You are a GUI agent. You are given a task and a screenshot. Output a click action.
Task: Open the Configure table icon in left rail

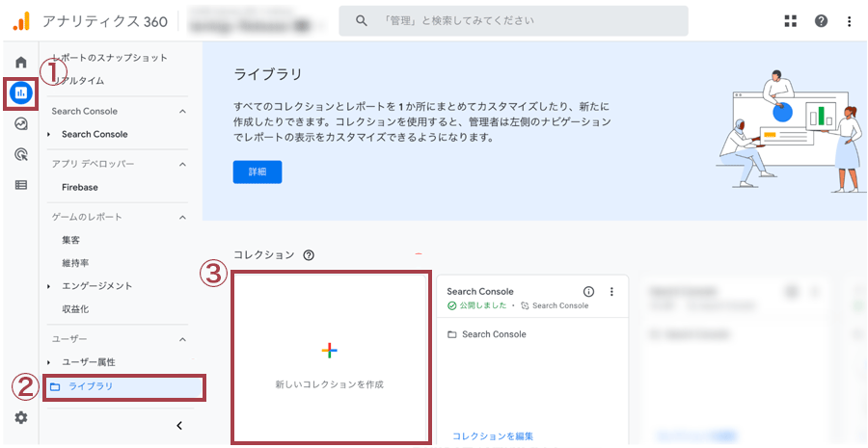point(20,184)
